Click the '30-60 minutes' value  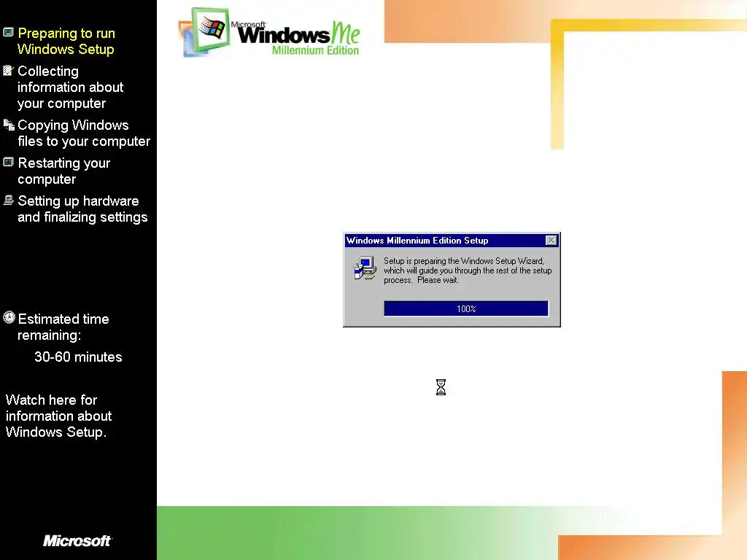78,357
